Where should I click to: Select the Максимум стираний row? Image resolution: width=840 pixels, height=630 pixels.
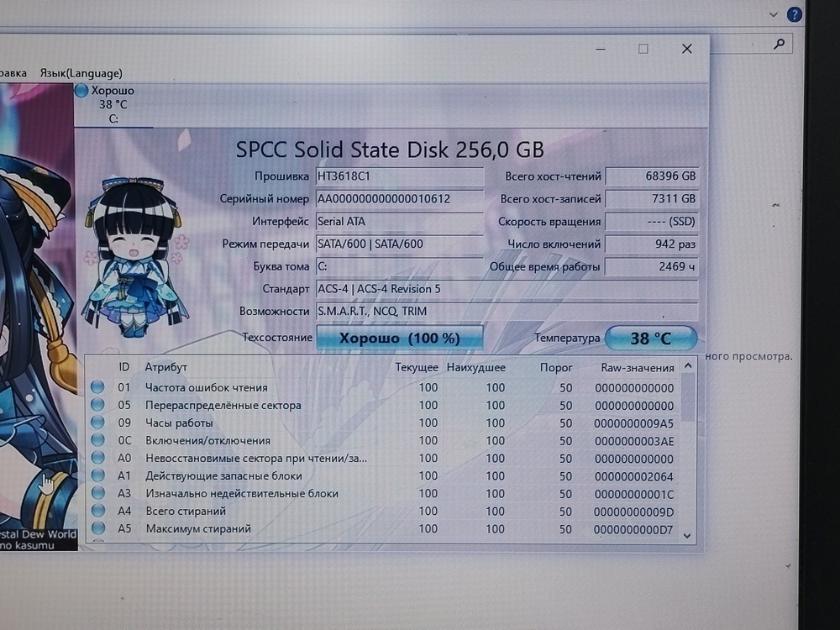tap(383, 528)
